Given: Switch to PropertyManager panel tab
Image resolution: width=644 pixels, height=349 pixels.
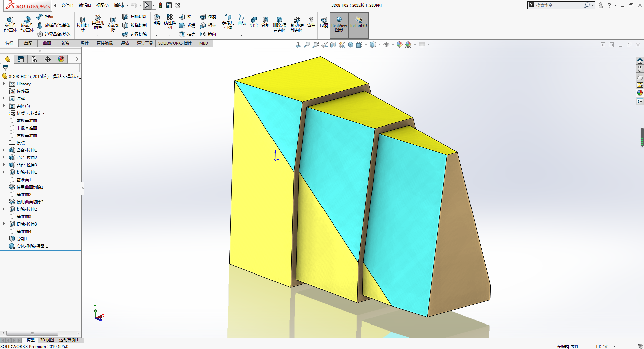Looking at the screenshot, I should 21,59.
